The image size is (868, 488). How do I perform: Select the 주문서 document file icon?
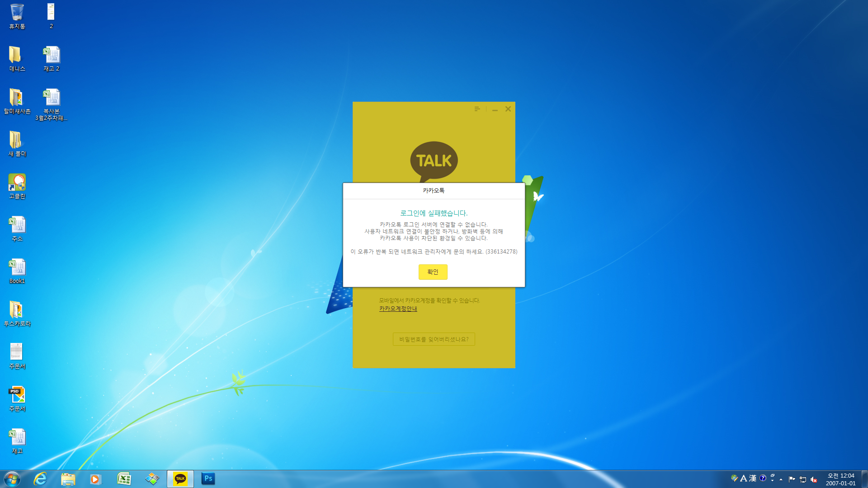tap(17, 356)
